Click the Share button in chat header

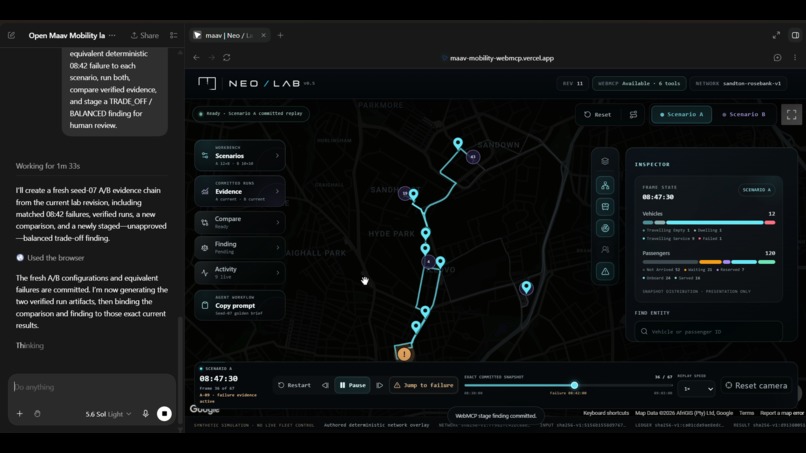point(144,35)
